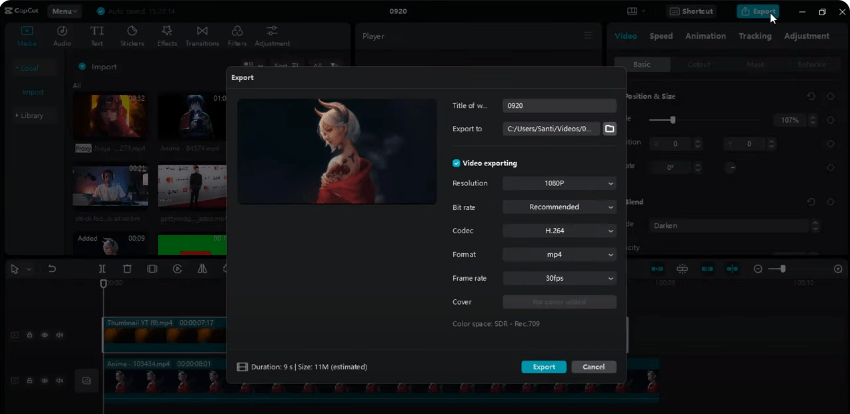Switch to the Adjustment tab in right panel

[807, 36]
